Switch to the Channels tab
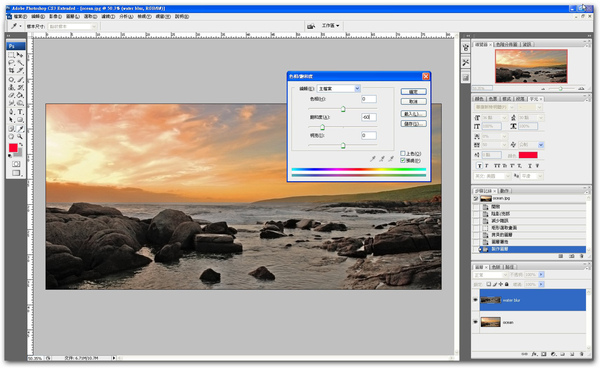Image resolution: width=600 pixels, height=368 pixels. point(496,267)
